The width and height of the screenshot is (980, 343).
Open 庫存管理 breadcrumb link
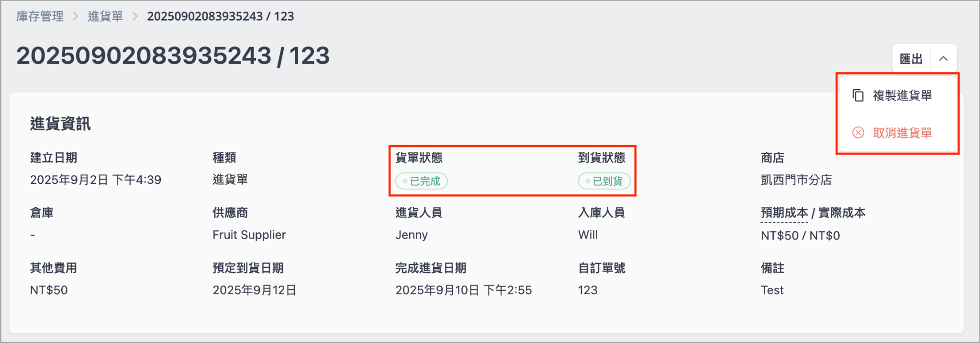[40, 16]
